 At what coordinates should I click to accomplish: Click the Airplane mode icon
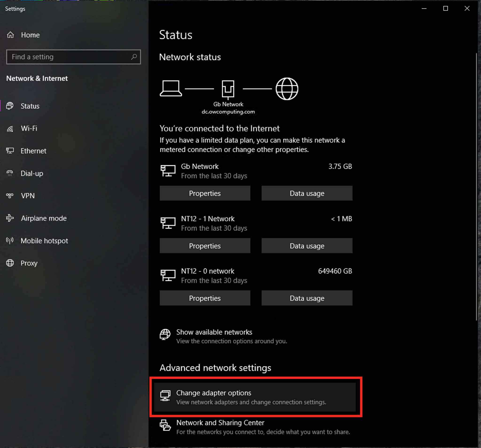point(10,218)
